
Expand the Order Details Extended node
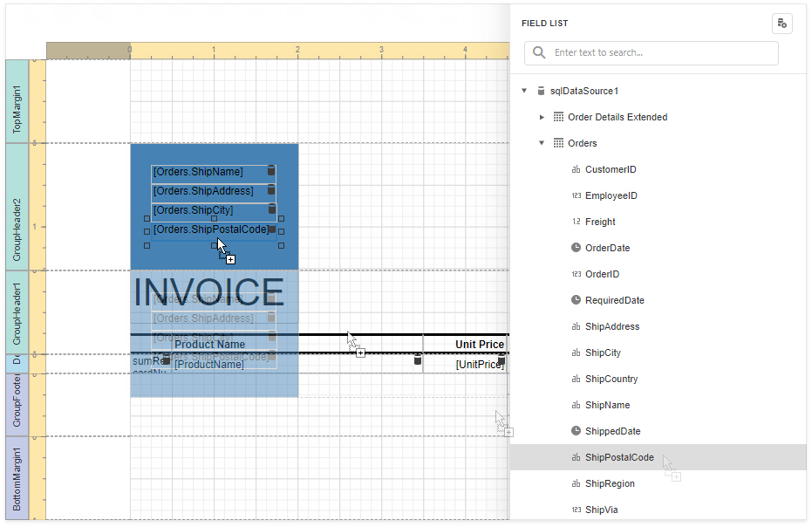click(542, 117)
